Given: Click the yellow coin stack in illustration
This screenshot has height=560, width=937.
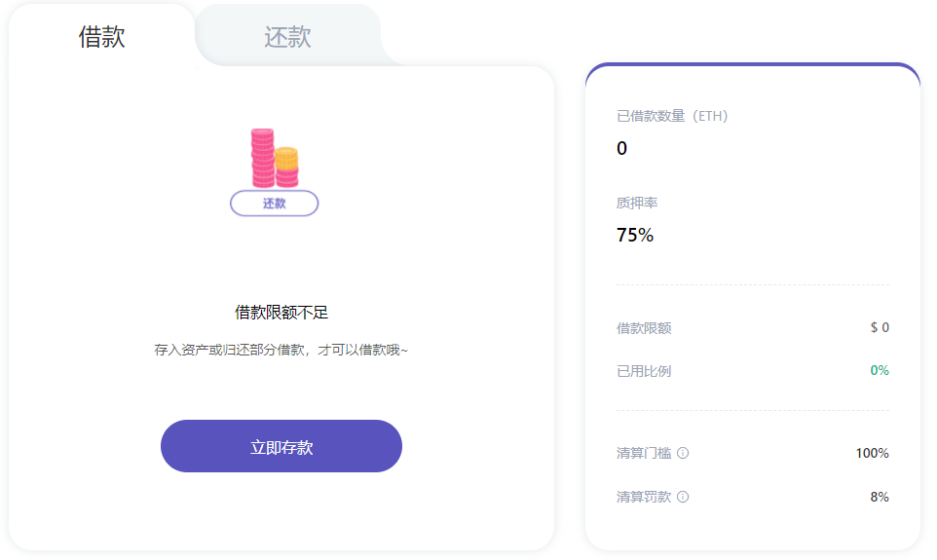Looking at the screenshot, I should tap(286, 159).
